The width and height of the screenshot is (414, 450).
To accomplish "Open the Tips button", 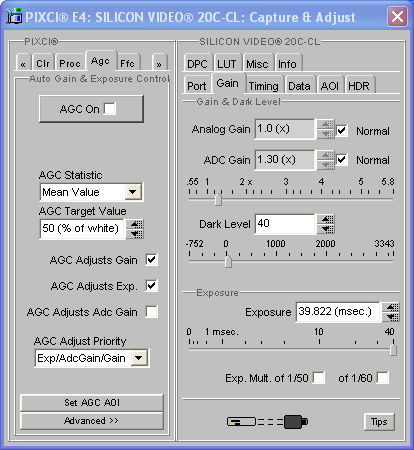I will 379,422.
